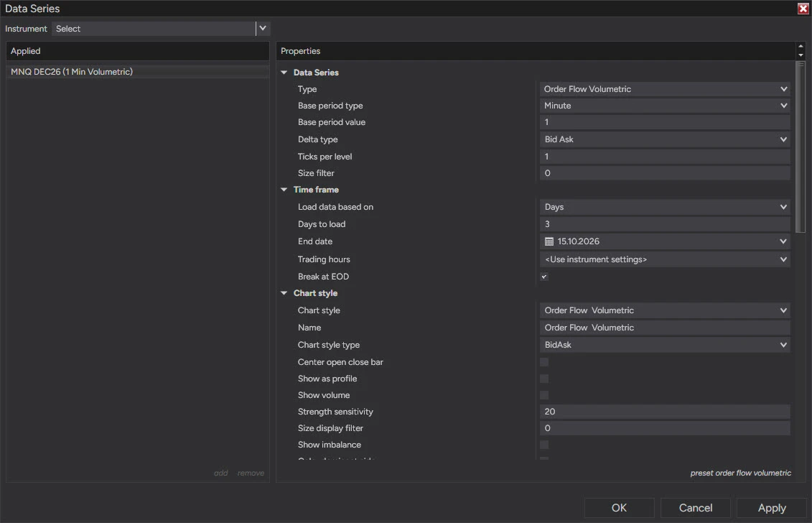
Task: Open the Trading hours dropdown
Action: (x=665, y=259)
